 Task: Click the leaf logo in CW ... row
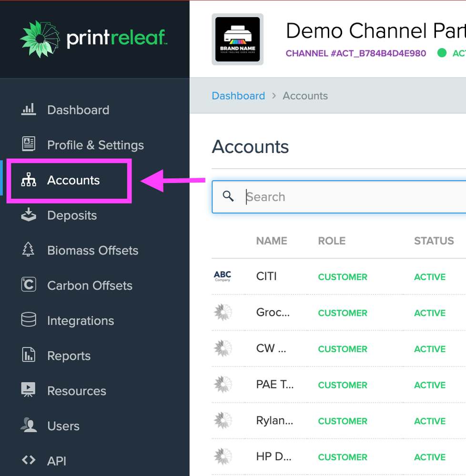223,348
